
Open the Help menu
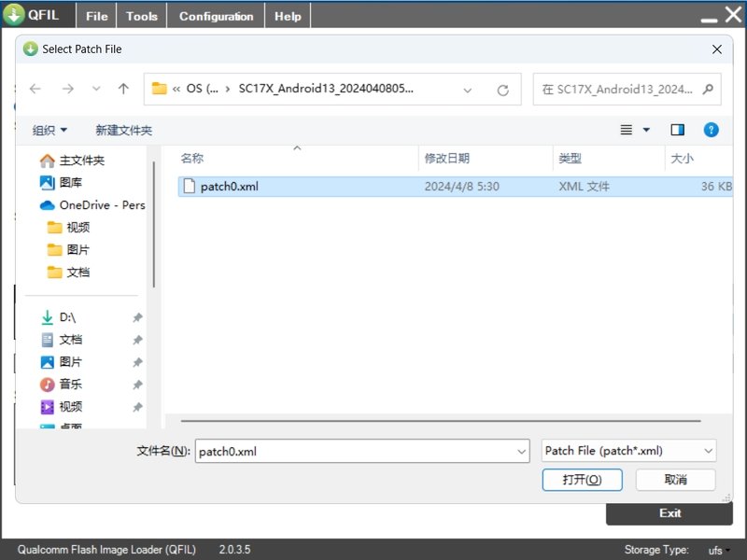(288, 16)
